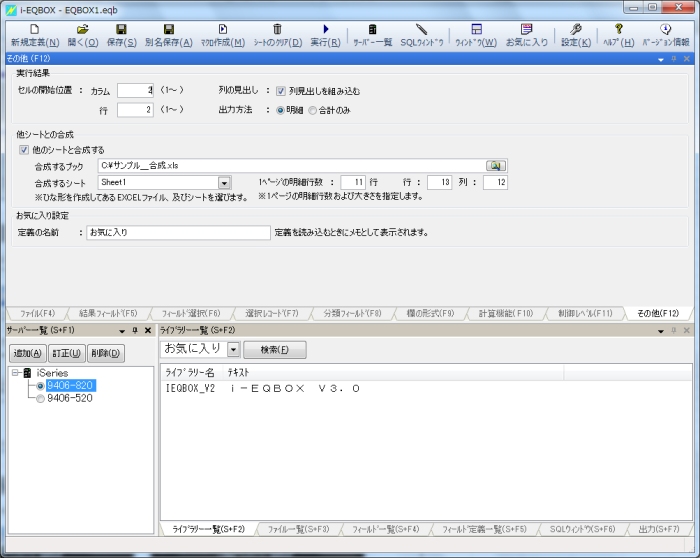Collapse the iSeries tree node
700x558 pixels.
click(x=16, y=372)
